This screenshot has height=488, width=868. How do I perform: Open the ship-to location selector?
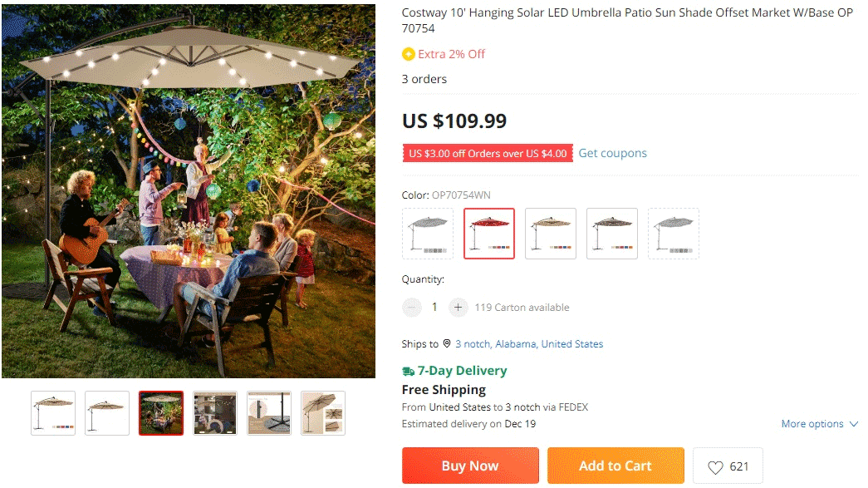click(528, 343)
